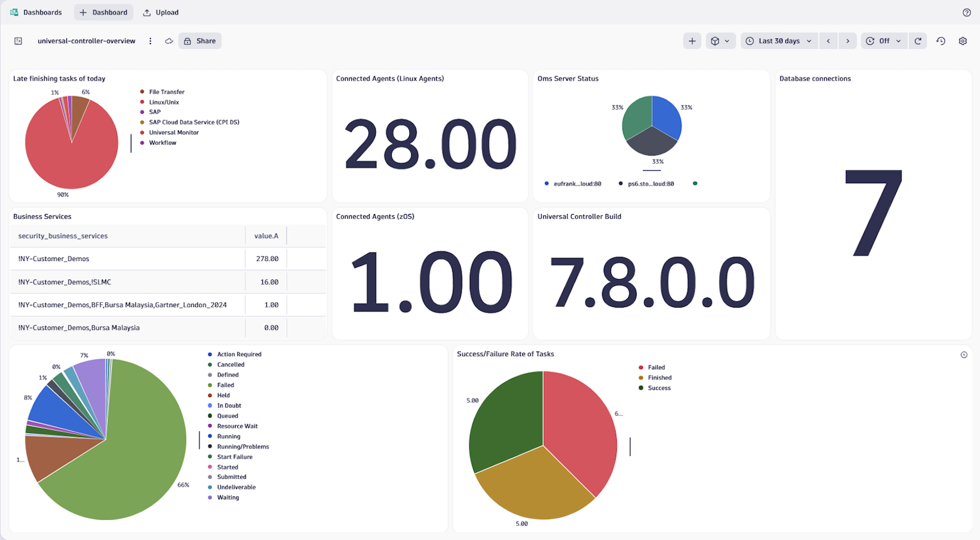
Task: Click Dashboards in the top navigation
Action: (42, 12)
